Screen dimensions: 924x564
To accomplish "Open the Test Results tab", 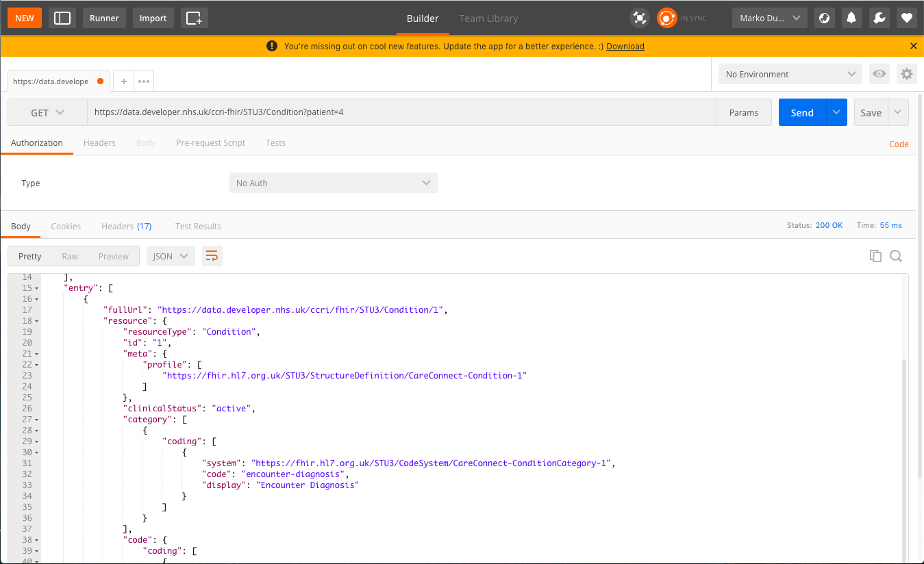I will point(198,226).
